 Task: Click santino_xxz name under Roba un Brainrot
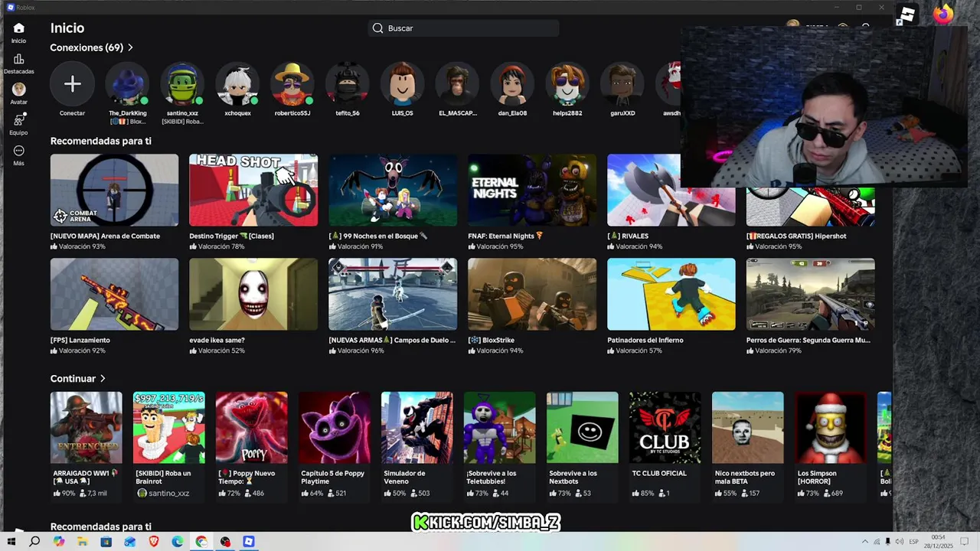point(168,494)
